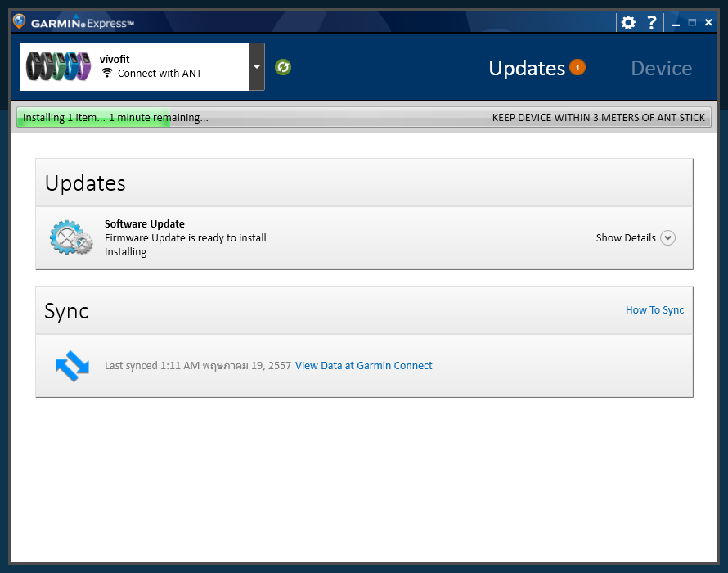Click the Garmin Express globe logo
Screen dimensions: 728x573
[x=19, y=21]
